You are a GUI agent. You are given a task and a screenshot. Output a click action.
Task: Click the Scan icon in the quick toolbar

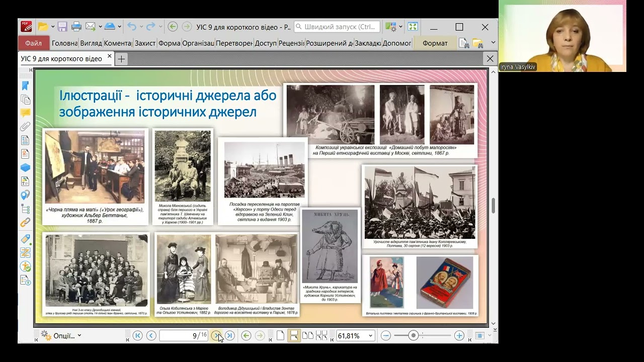109,27
